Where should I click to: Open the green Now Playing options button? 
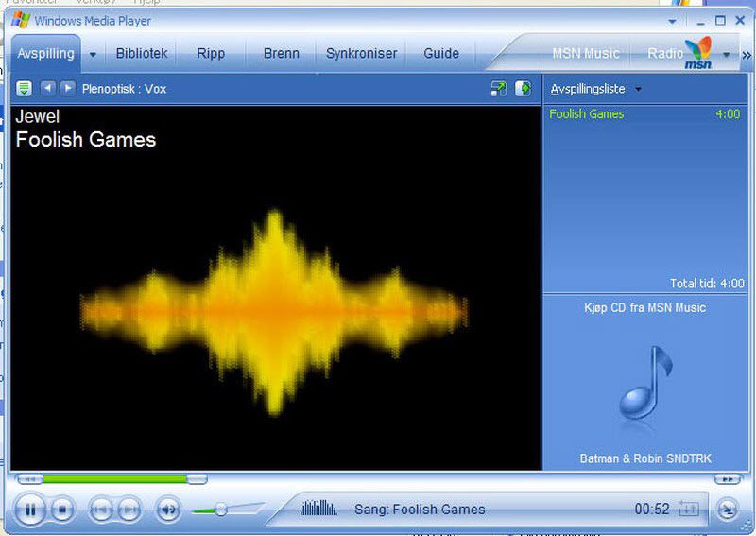point(24,88)
